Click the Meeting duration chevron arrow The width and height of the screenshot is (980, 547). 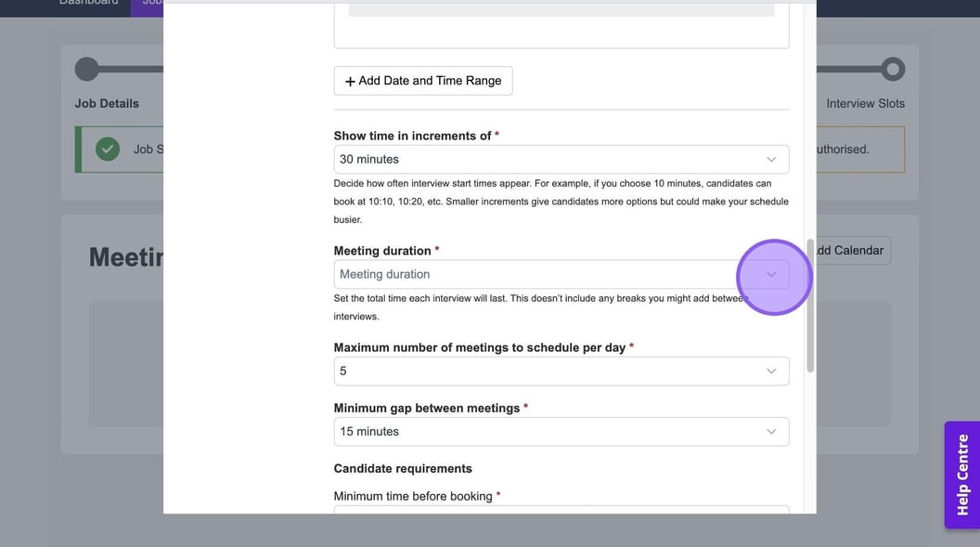coord(771,275)
